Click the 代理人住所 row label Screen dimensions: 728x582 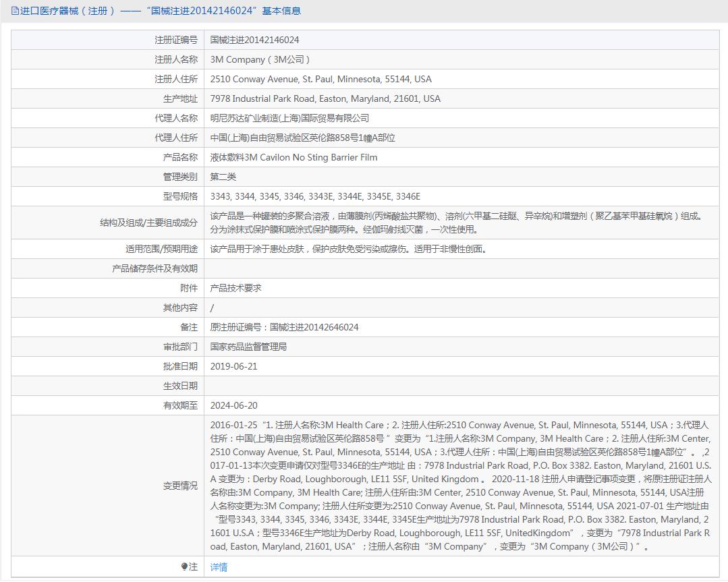coord(176,138)
